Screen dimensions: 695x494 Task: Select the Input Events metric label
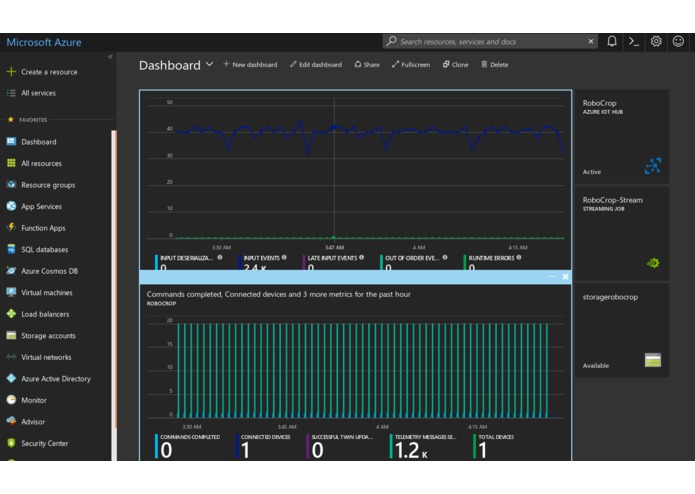click(262, 258)
